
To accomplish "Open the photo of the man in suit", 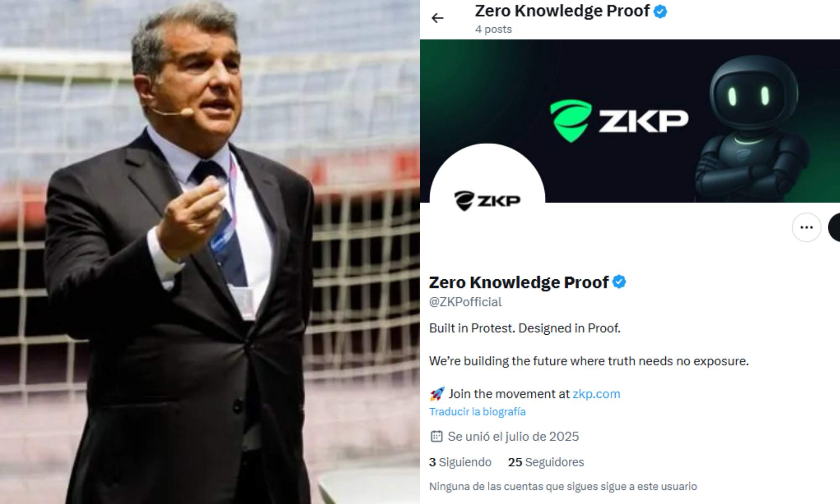I will click(210, 252).
